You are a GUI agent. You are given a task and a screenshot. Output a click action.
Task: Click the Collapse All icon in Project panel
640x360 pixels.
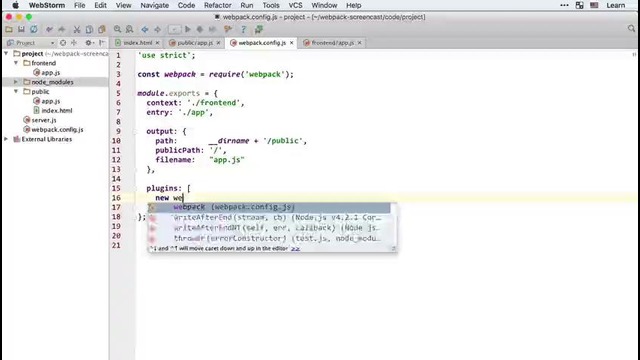click(74, 43)
